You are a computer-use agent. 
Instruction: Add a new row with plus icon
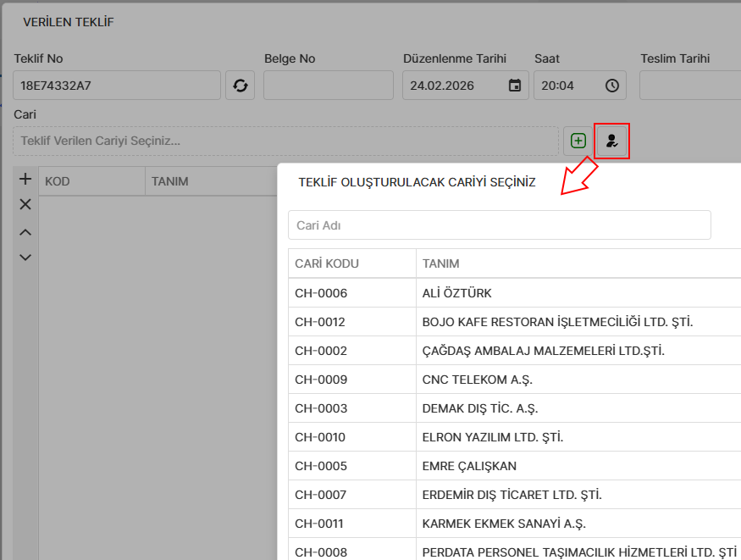point(25,179)
